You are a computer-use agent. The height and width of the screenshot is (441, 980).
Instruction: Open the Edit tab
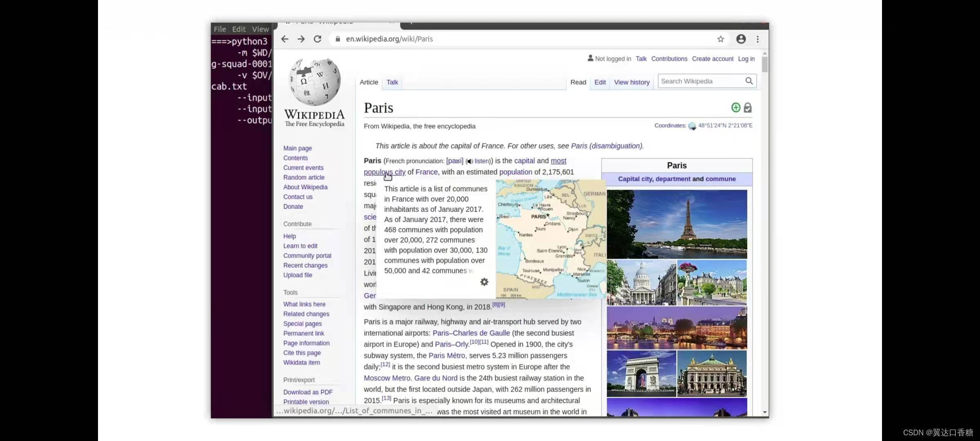[x=600, y=82]
